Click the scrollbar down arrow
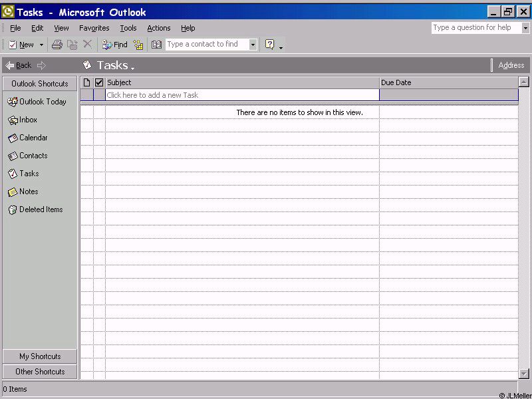532x399 pixels. (x=524, y=374)
